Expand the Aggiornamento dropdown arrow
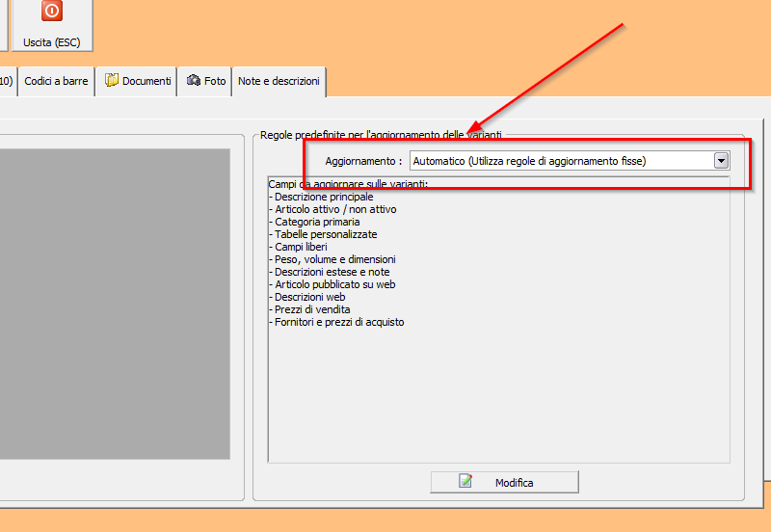771x532 pixels. [721, 161]
